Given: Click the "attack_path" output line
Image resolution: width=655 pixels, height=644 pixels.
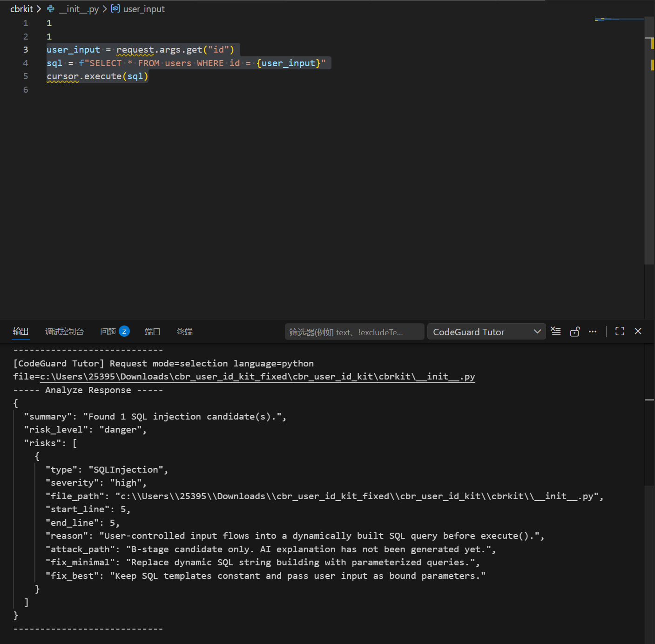Looking at the screenshot, I should [270, 549].
